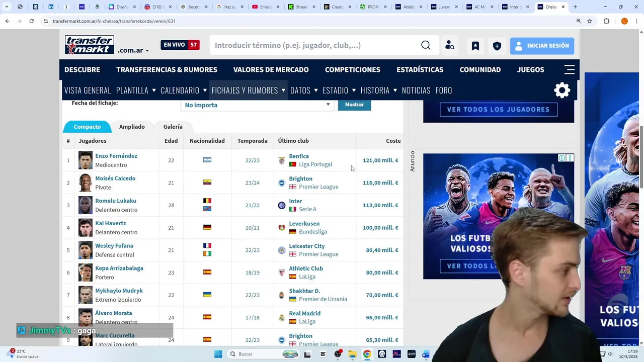Click the Germany flag for Kai Havertz
The height and width of the screenshot is (362, 644).
point(207,227)
